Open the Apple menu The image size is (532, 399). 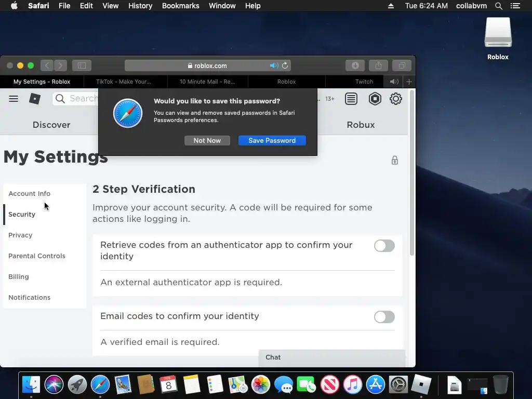pyautogui.click(x=14, y=6)
